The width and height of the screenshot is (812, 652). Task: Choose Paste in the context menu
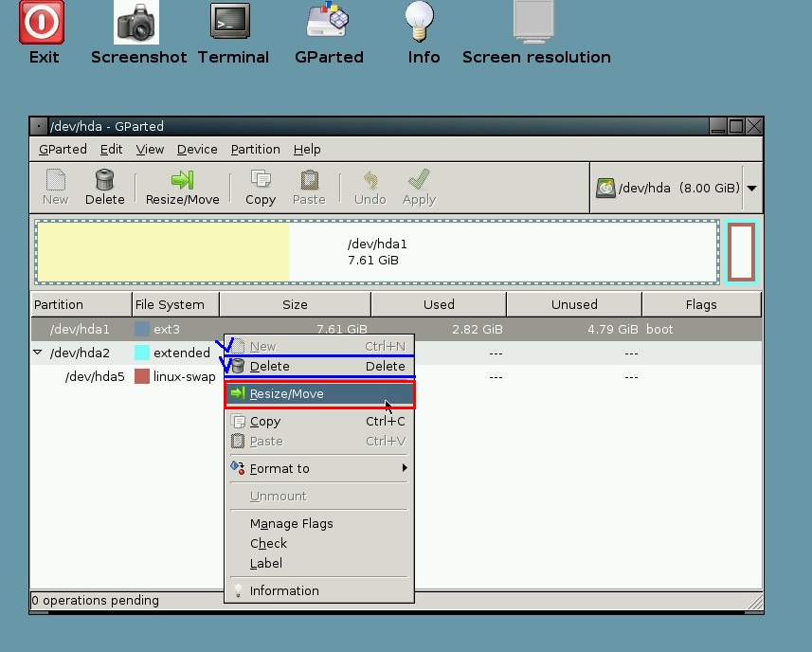tap(319, 442)
